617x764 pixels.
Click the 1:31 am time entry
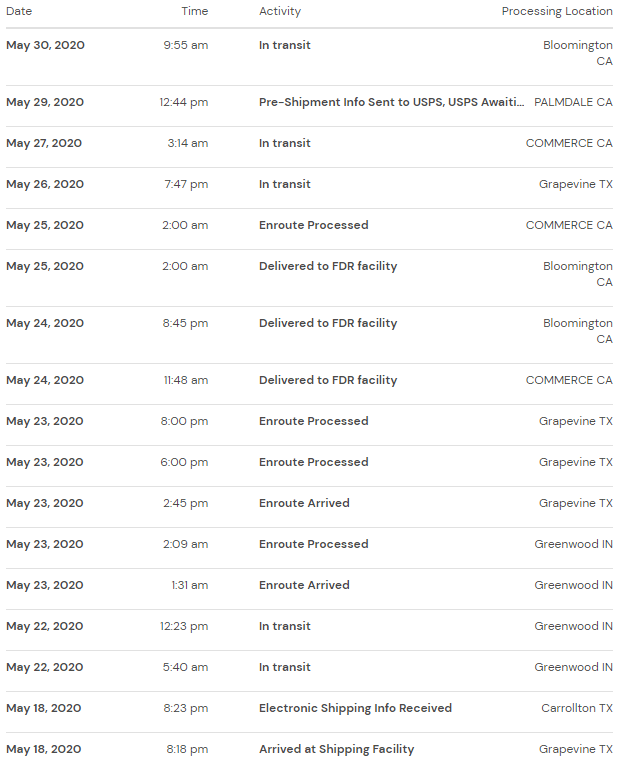pos(189,585)
